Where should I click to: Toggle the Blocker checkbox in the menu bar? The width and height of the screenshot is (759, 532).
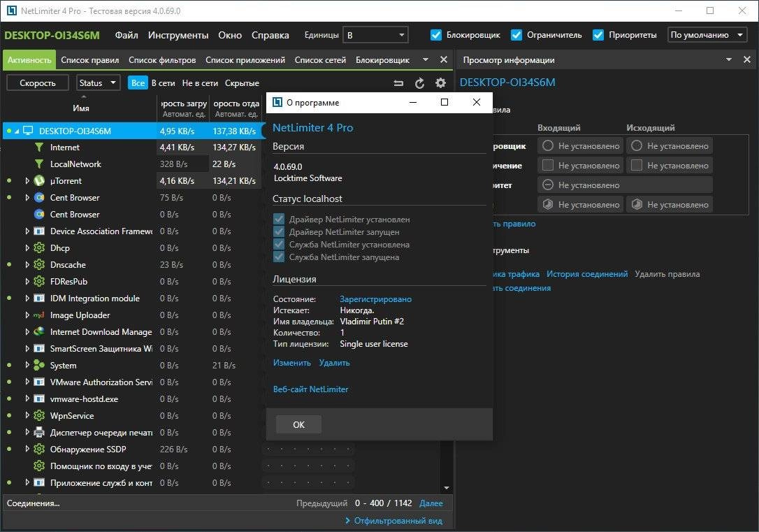tap(436, 35)
